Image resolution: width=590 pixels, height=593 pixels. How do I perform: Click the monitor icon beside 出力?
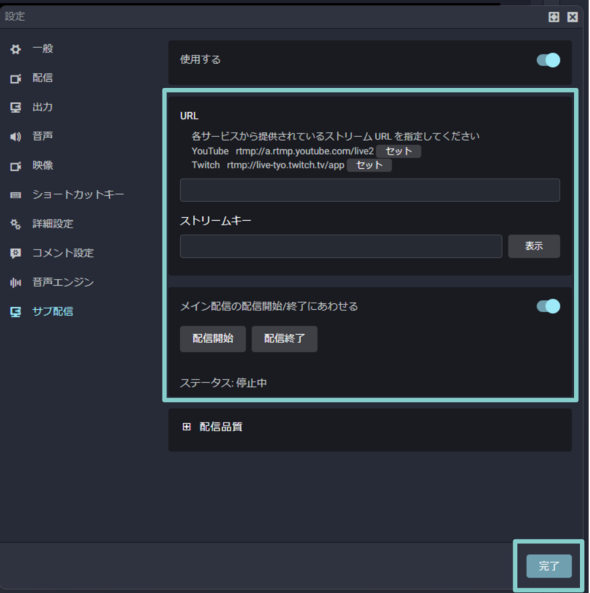coord(16,108)
